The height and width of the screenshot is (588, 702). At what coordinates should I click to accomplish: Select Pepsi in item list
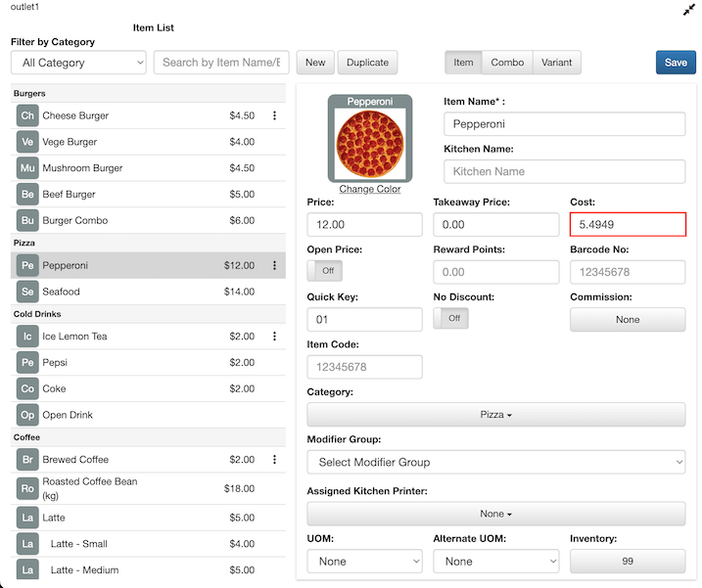(148, 362)
